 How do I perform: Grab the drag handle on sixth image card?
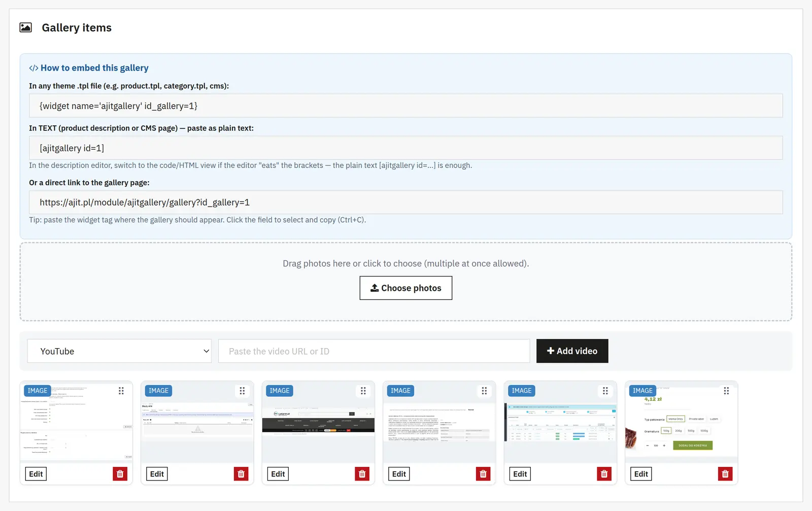726,391
